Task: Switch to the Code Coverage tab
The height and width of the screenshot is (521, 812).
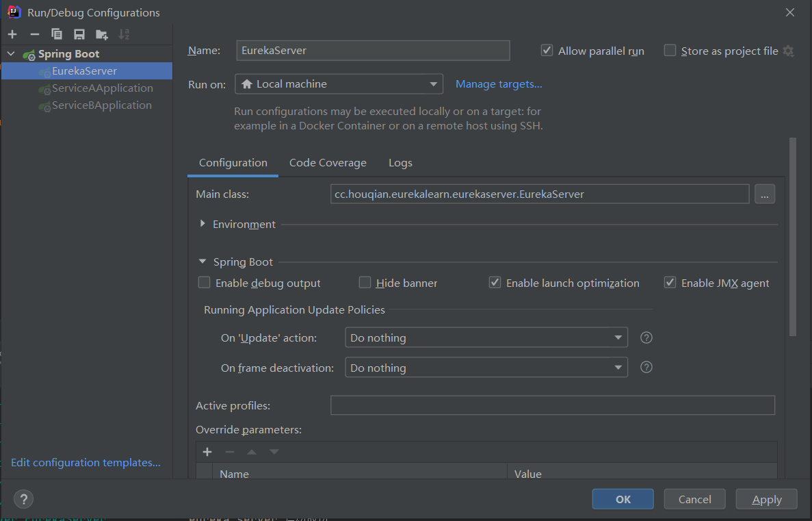Action: 328,163
